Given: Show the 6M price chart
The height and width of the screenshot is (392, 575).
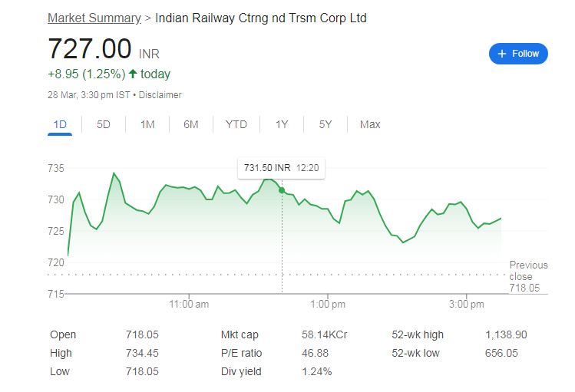Looking at the screenshot, I should point(191,124).
